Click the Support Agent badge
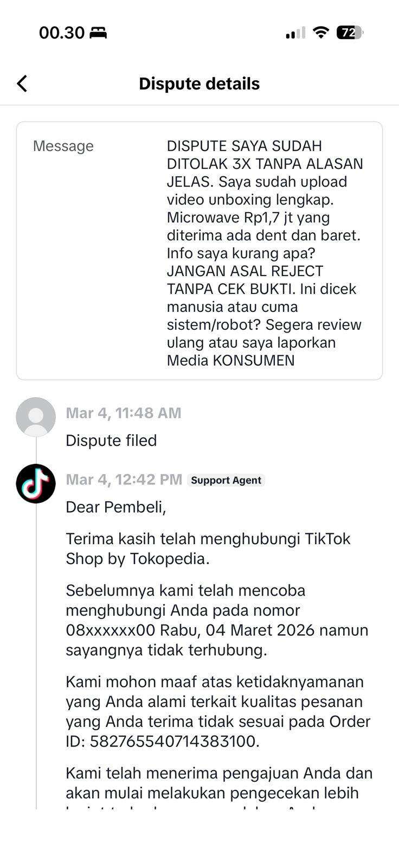This screenshot has width=399, height=868. (x=226, y=480)
